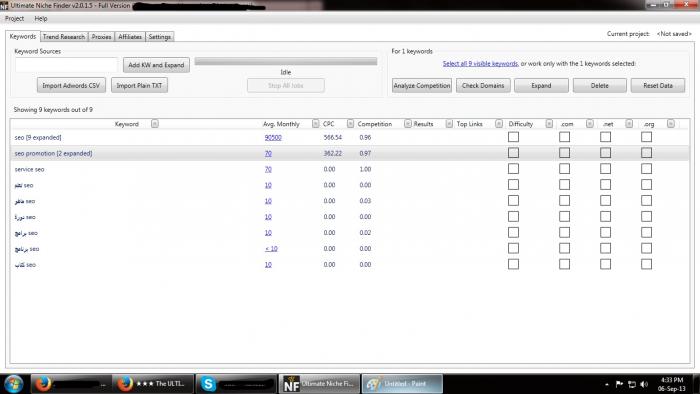Open the Project menu
700x394 pixels.
(14, 18)
